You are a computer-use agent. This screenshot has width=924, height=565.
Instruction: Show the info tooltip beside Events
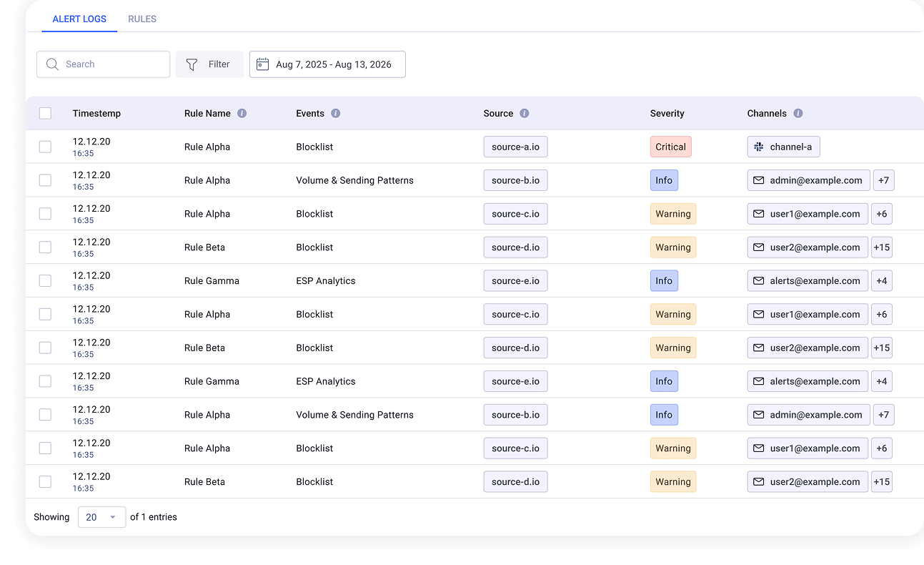[336, 113]
